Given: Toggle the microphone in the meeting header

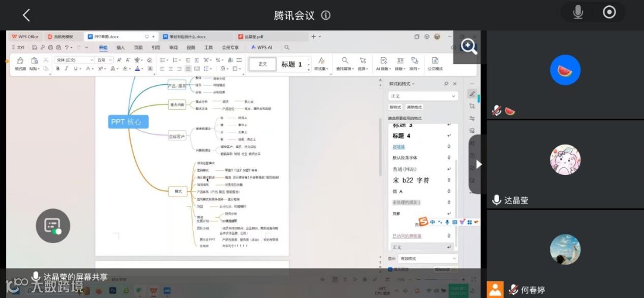Looking at the screenshot, I should pyautogui.click(x=577, y=13).
